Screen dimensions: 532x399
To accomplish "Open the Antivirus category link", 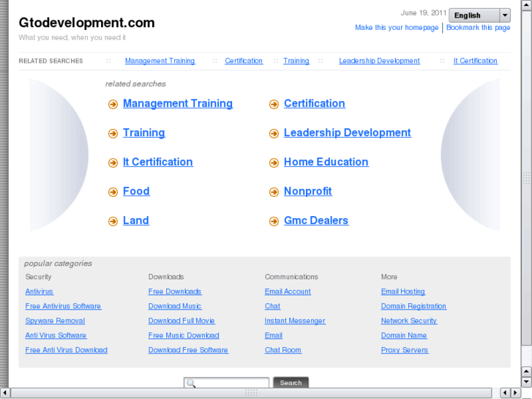I will tap(39, 291).
